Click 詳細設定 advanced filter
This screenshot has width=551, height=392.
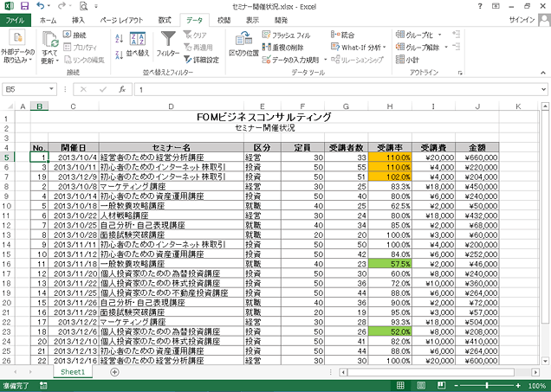click(x=201, y=60)
